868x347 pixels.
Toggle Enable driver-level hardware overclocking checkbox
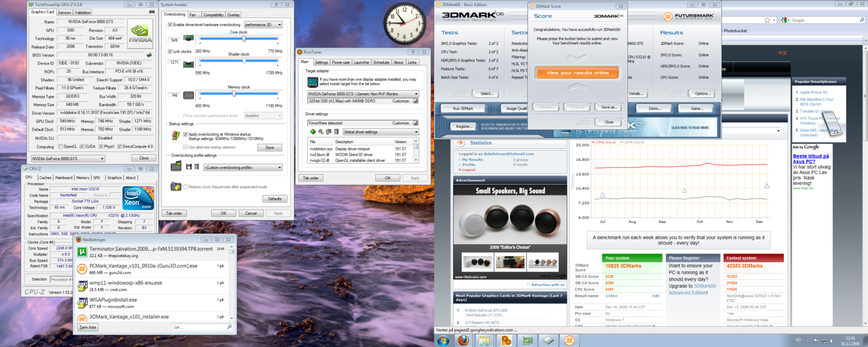[170, 25]
